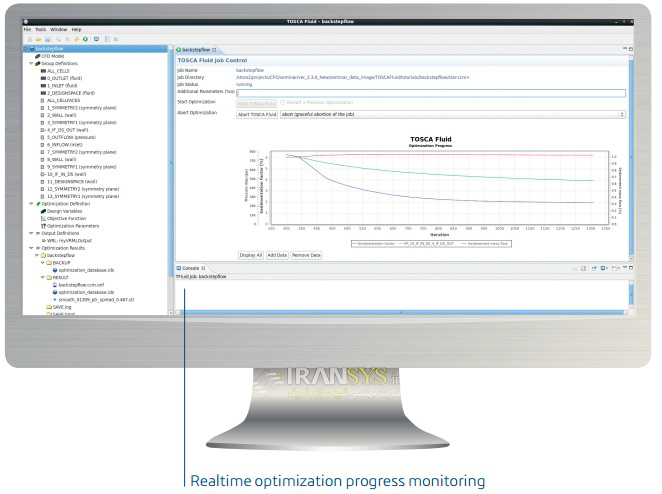The height and width of the screenshot is (494, 662).
Task: Click the Design Variables icon in tree
Action: click(43, 211)
